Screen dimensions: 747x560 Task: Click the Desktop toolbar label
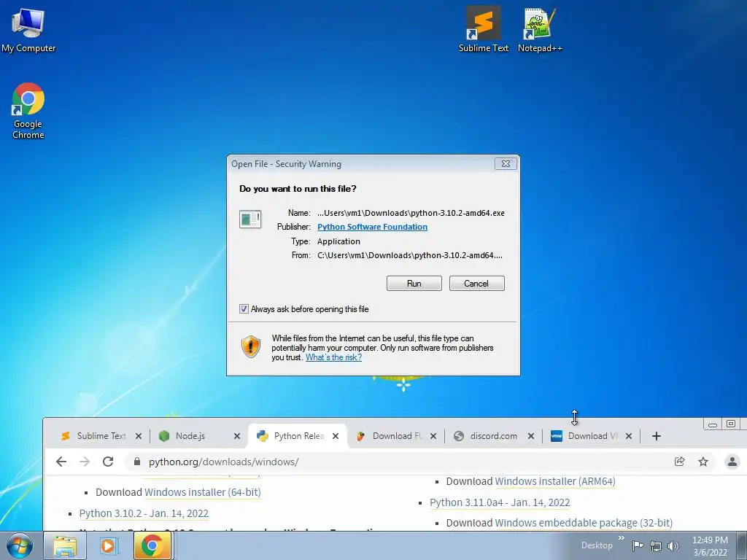click(x=597, y=545)
